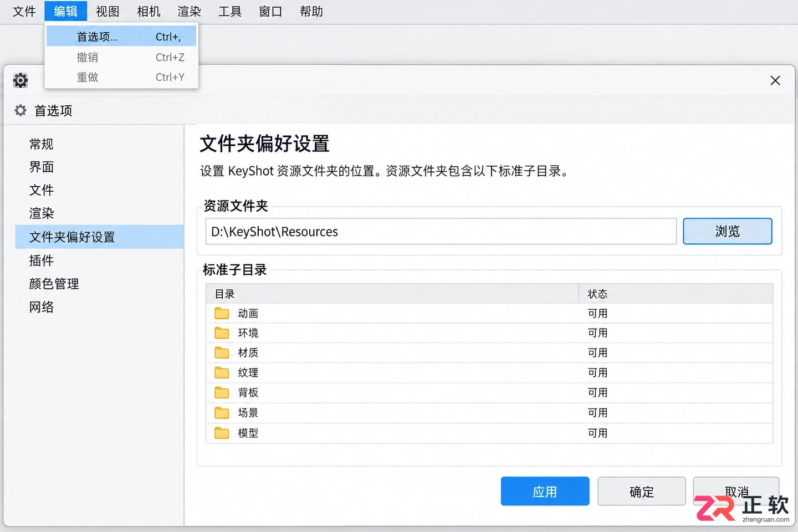Select 界面 in preferences sidebar
Screen dimensions: 798x532
pyautogui.click(x=42, y=167)
